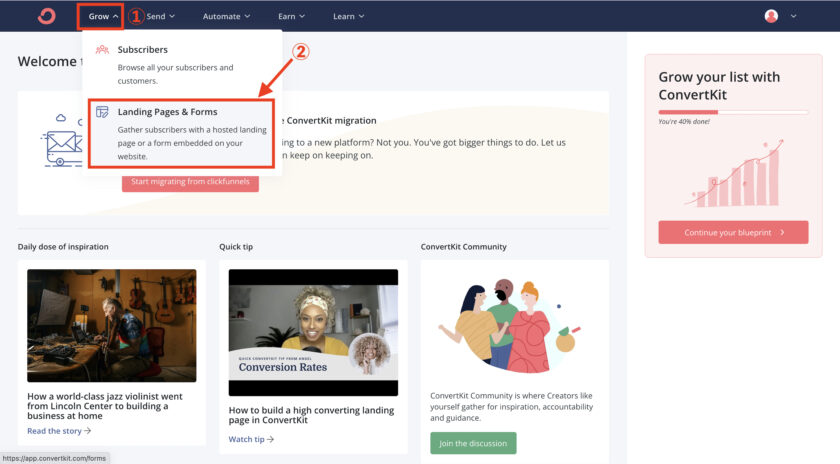Click Join the discussion button
840x464 pixels.
coord(473,443)
